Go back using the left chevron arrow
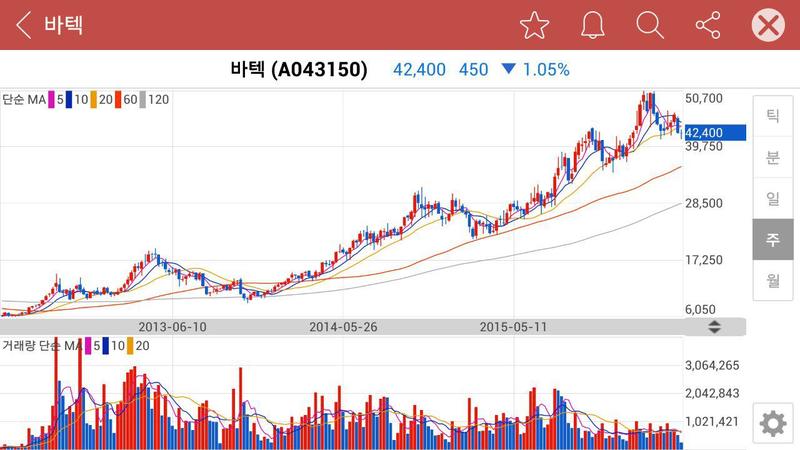Screen dimensions: 800x450 [x=23, y=25]
